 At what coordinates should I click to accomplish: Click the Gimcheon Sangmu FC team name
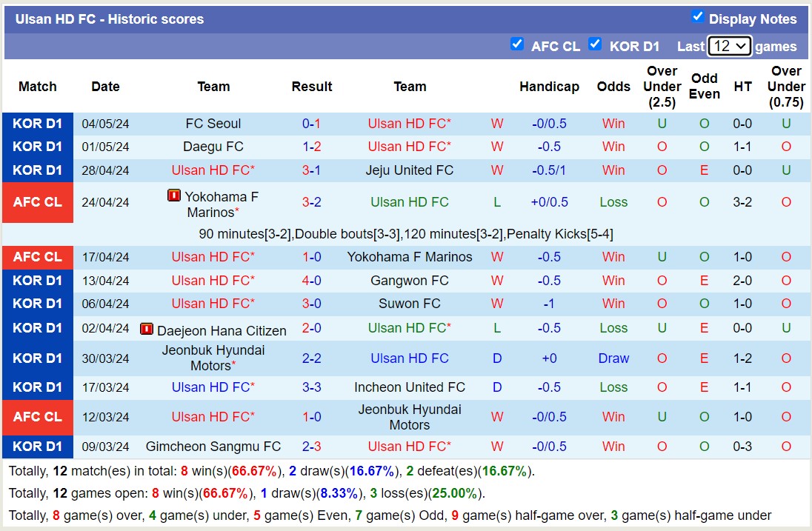(x=213, y=447)
